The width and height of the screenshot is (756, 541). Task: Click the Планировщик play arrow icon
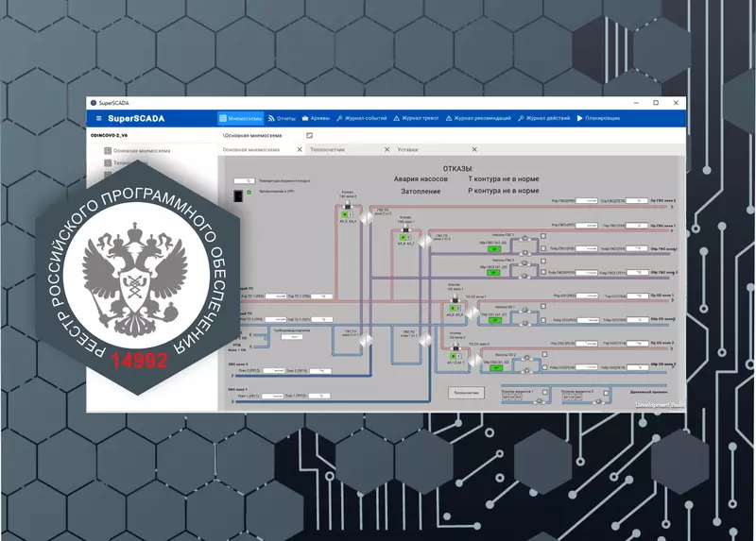(580, 119)
